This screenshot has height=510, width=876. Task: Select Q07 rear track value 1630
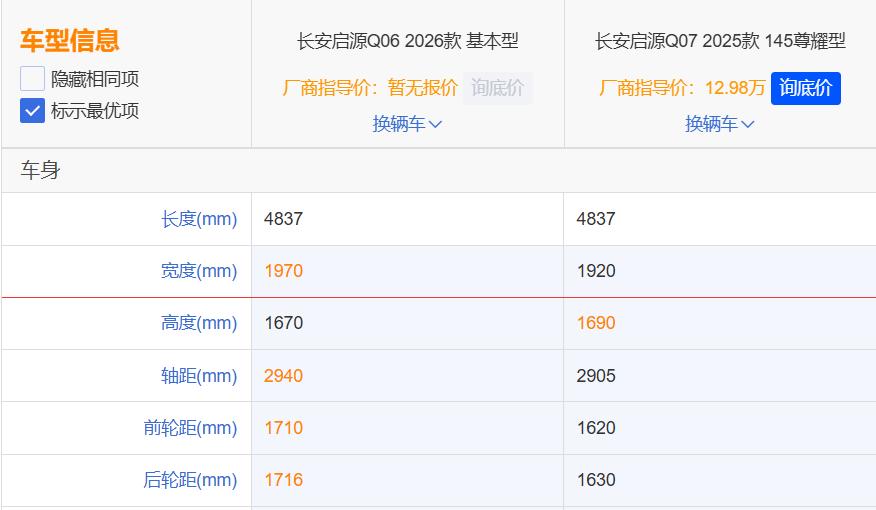point(596,480)
